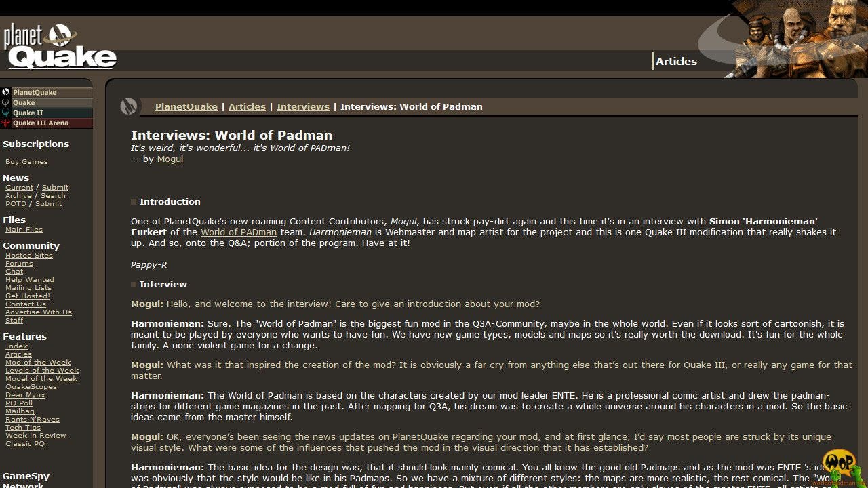
Task: Open Buy Games link
Action: 26,161
